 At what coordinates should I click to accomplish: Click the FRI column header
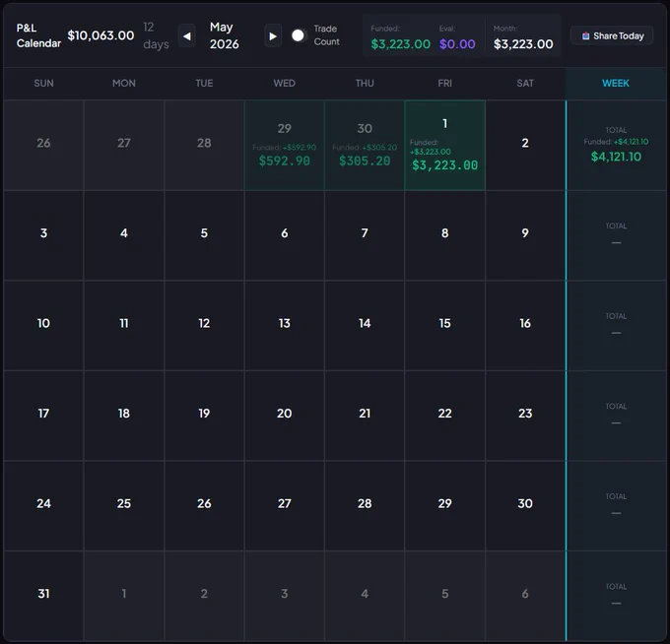444,84
